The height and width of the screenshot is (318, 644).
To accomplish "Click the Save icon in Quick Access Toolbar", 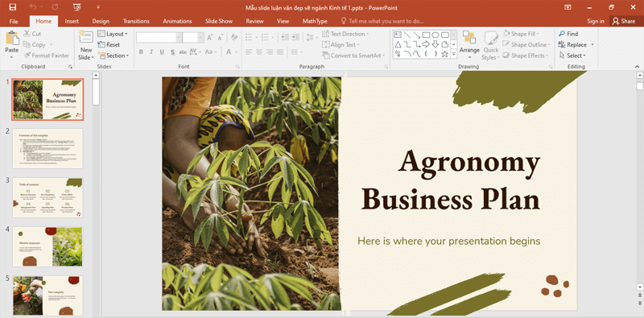I will click(x=12, y=7).
